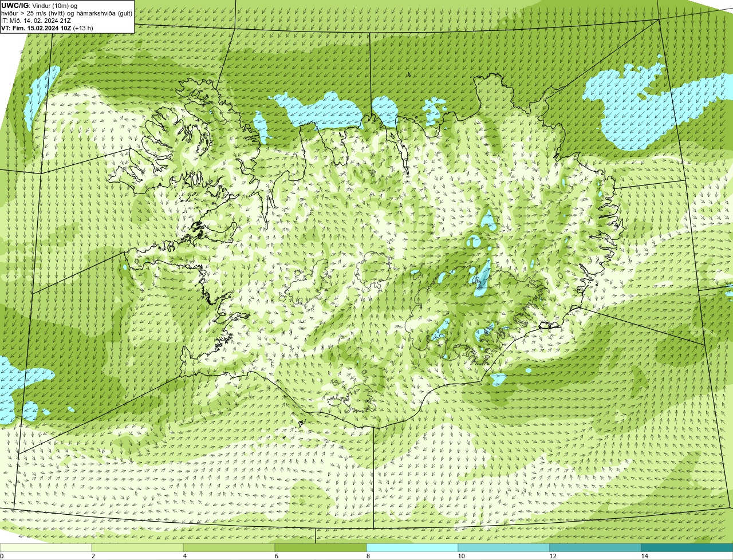Click the legend label "2"
This screenshot has height=560, width=733.
coord(93,556)
